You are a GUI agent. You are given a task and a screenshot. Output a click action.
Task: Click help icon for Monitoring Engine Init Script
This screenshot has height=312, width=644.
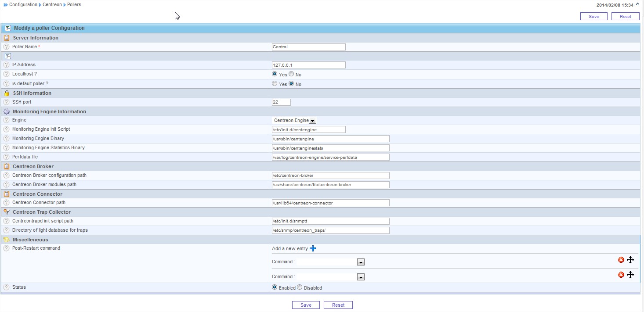coord(6,129)
